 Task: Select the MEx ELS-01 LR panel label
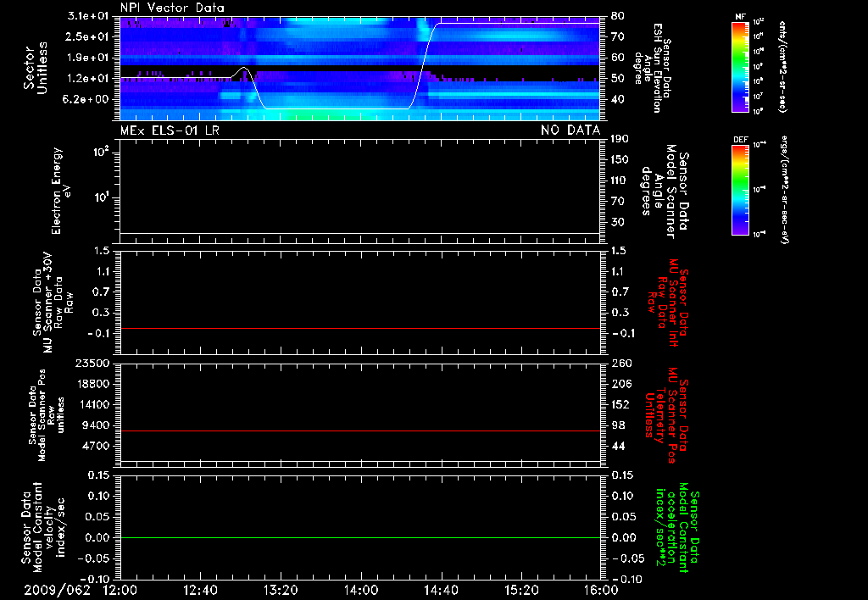point(170,131)
